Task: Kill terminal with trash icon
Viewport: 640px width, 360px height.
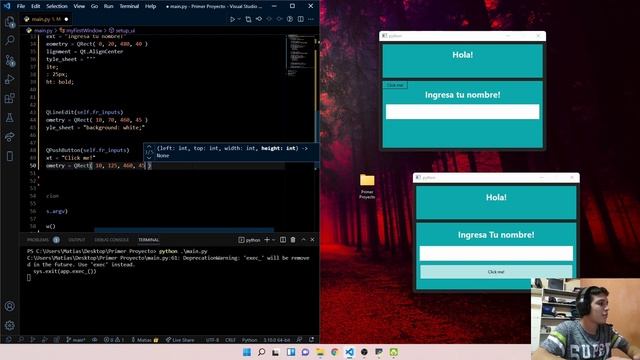Action: (x=293, y=240)
